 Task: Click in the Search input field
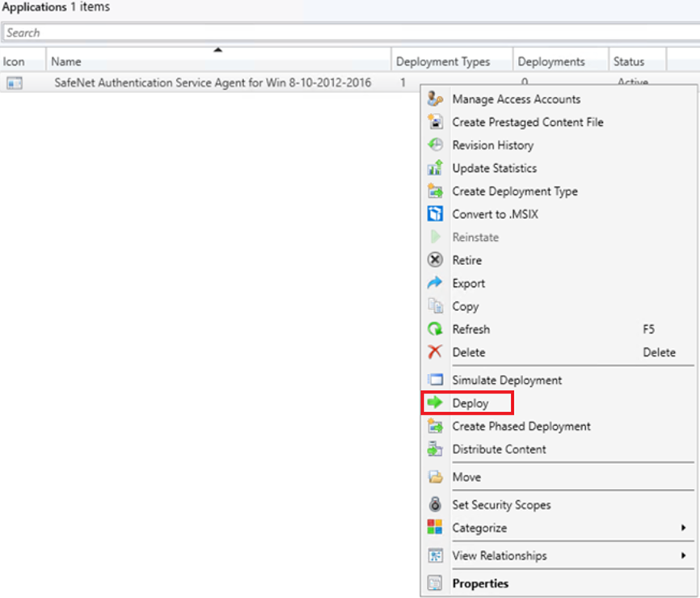351,32
